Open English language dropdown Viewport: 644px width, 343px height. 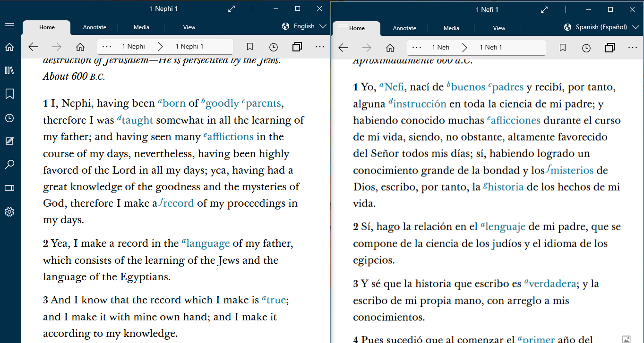[304, 26]
